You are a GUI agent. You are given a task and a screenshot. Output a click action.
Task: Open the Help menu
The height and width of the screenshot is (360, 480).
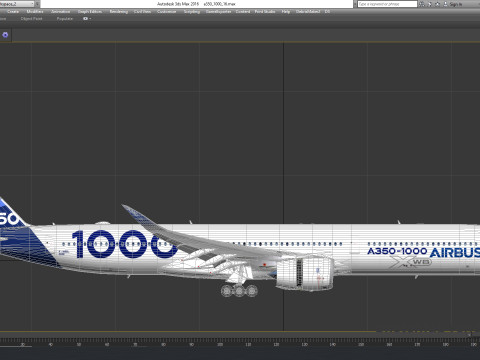pos(286,12)
